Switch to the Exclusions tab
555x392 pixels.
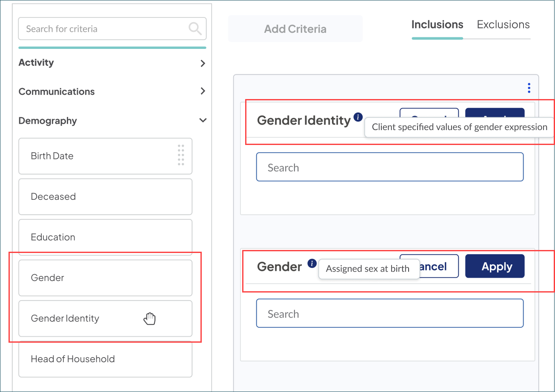tap(503, 25)
